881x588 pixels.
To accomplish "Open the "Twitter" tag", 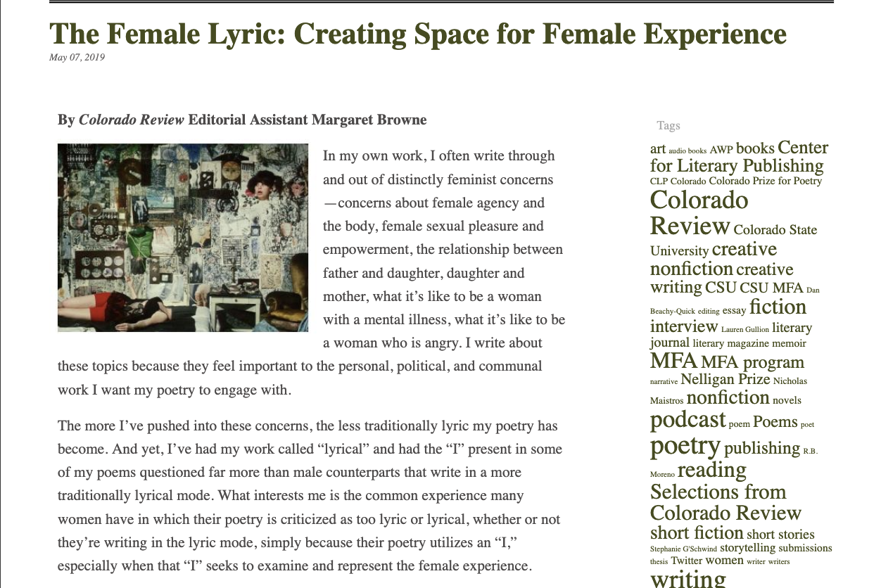I will click(687, 561).
